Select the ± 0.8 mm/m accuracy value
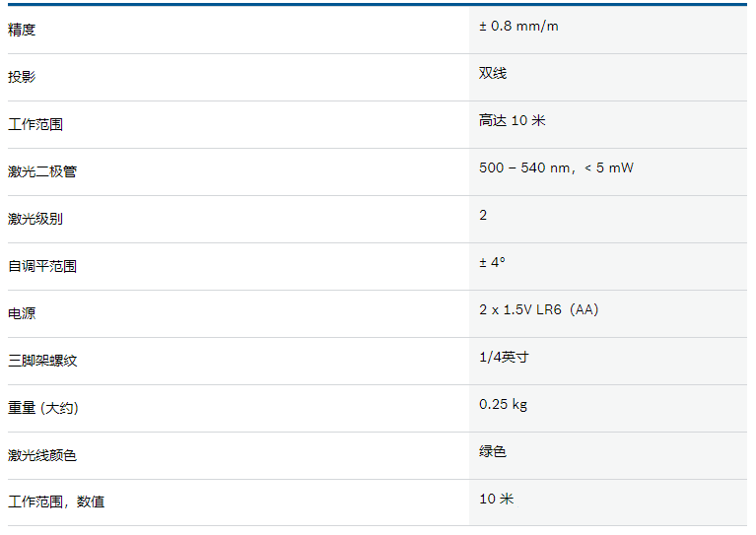Screen dimensions: 756x535 point(518,26)
